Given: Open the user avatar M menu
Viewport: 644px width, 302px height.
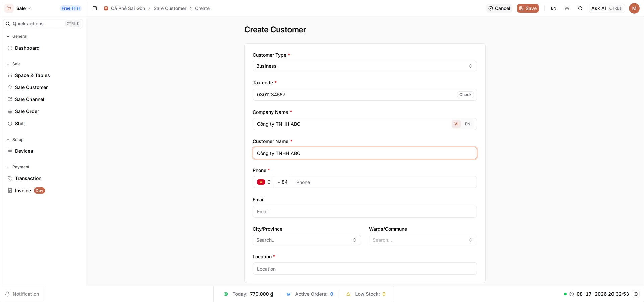Looking at the screenshot, I should point(634,8).
